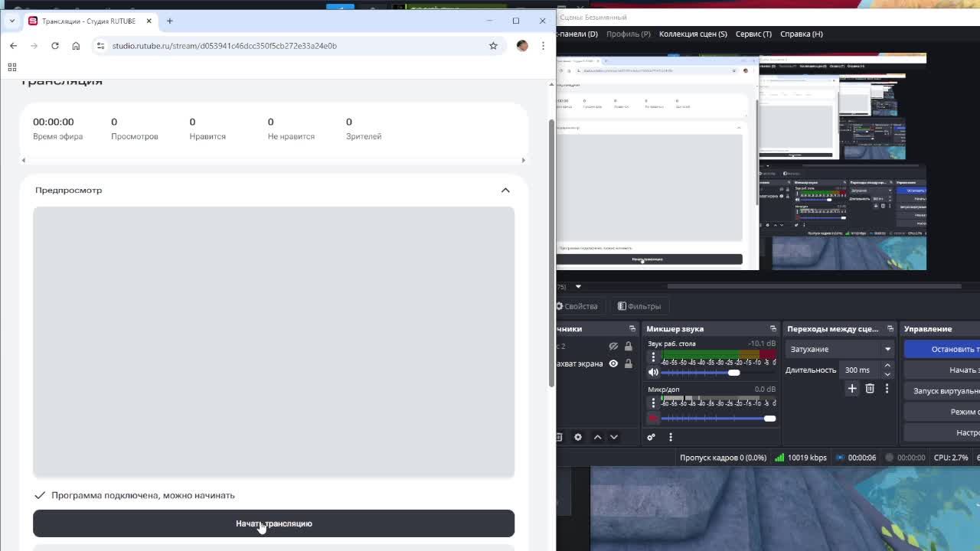Screen dimensions: 980x551
Task: Float the Переходы между сценами dock panel
Action: [890, 329]
